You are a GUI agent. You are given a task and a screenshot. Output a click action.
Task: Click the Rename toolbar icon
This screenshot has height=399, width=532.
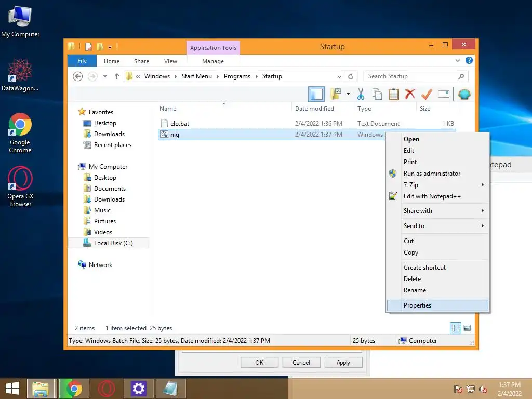[444, 94]
